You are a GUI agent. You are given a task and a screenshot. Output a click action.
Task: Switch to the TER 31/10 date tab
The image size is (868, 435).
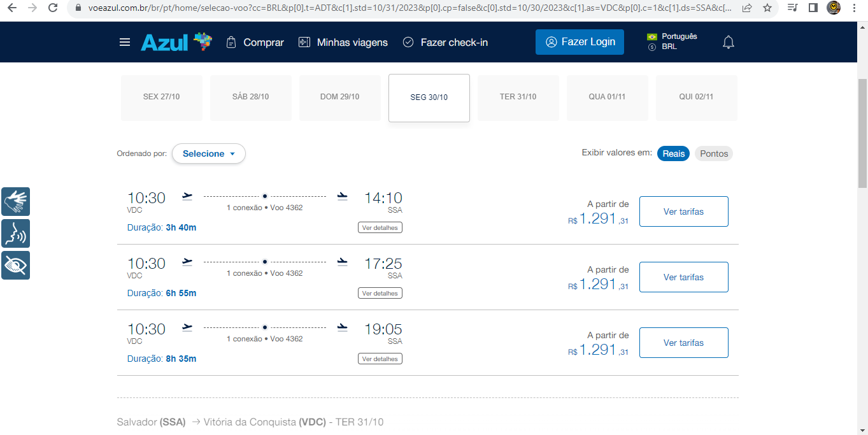518,97
